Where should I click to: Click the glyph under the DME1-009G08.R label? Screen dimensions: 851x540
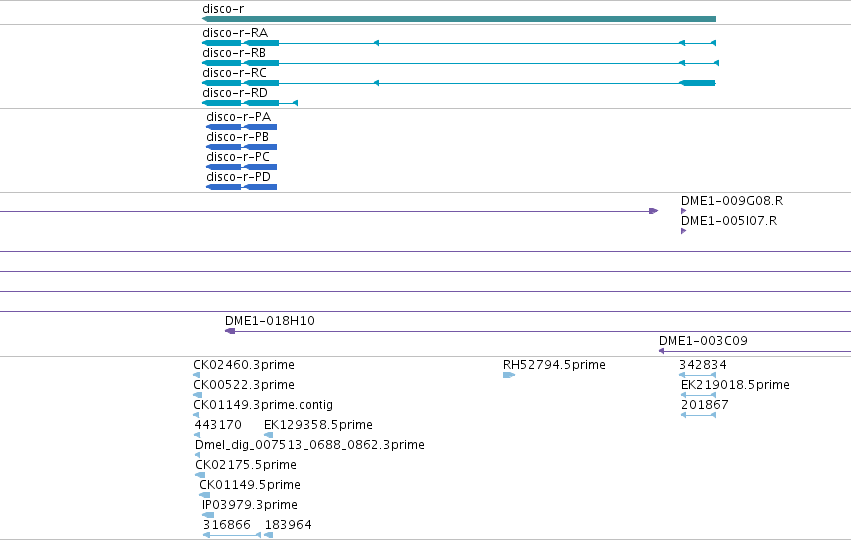[683, 211]
